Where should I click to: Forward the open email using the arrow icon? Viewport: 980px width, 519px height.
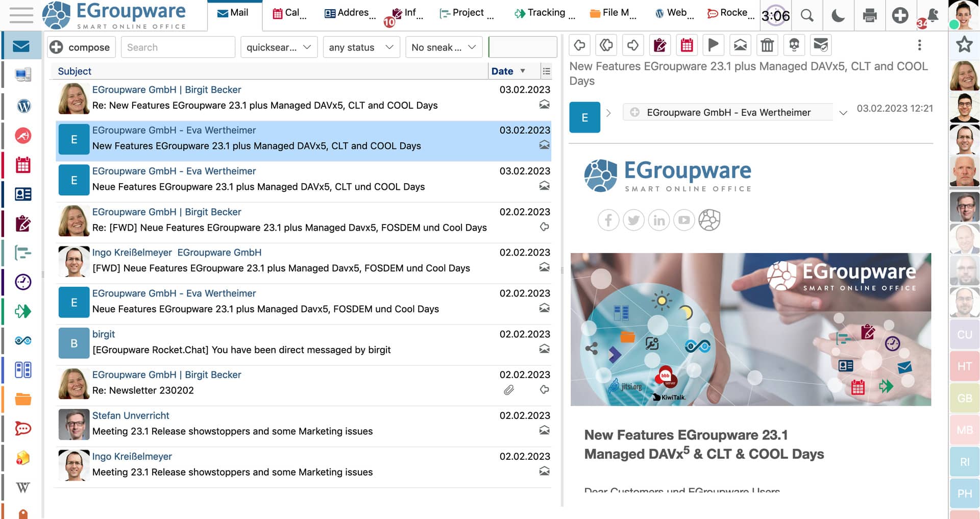633,45
